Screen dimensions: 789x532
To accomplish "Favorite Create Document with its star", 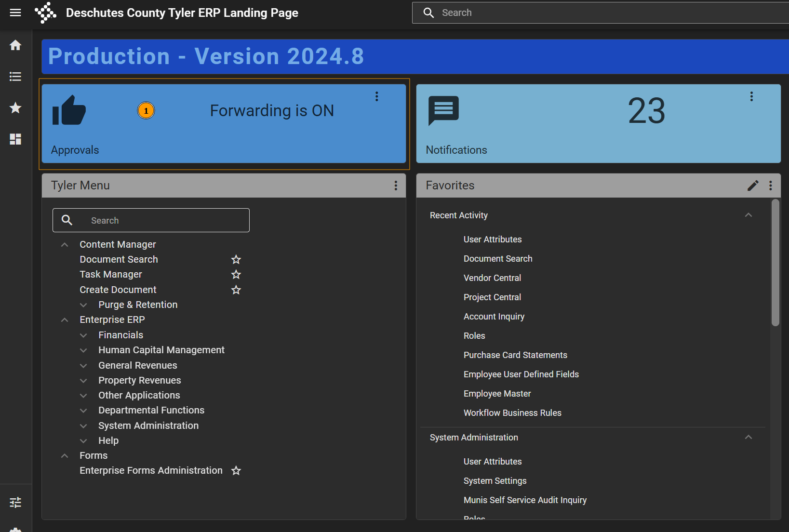I will click(236, 290).
